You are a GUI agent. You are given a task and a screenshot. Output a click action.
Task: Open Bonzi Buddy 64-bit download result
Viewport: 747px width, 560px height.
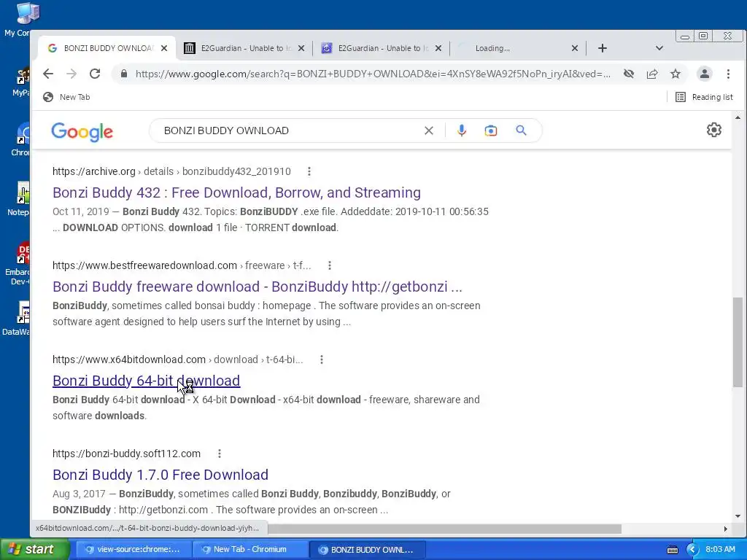(x=146, y=381)
